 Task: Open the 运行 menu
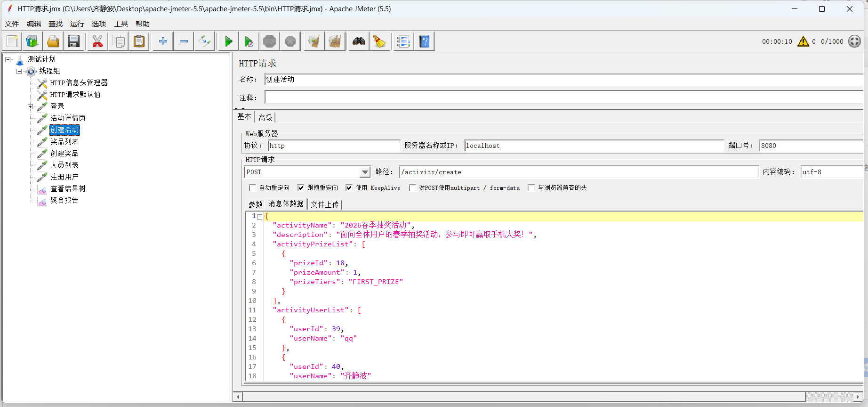click(77, 24)
